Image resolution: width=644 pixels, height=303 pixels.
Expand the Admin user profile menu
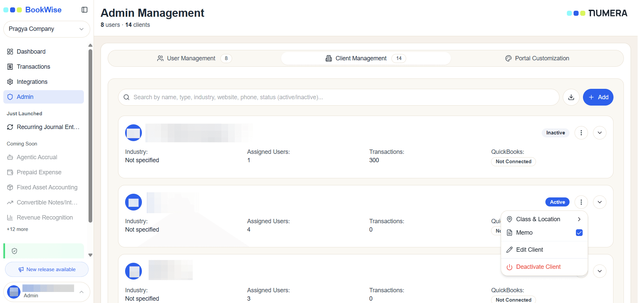(47, 292)
